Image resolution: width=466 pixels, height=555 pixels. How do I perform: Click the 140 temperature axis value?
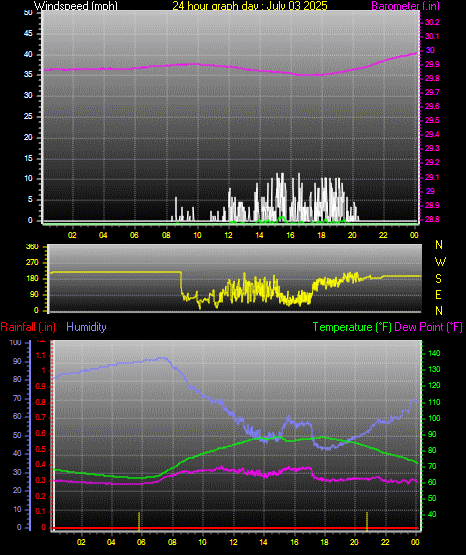pyautogui.click(x=434, y=353)
